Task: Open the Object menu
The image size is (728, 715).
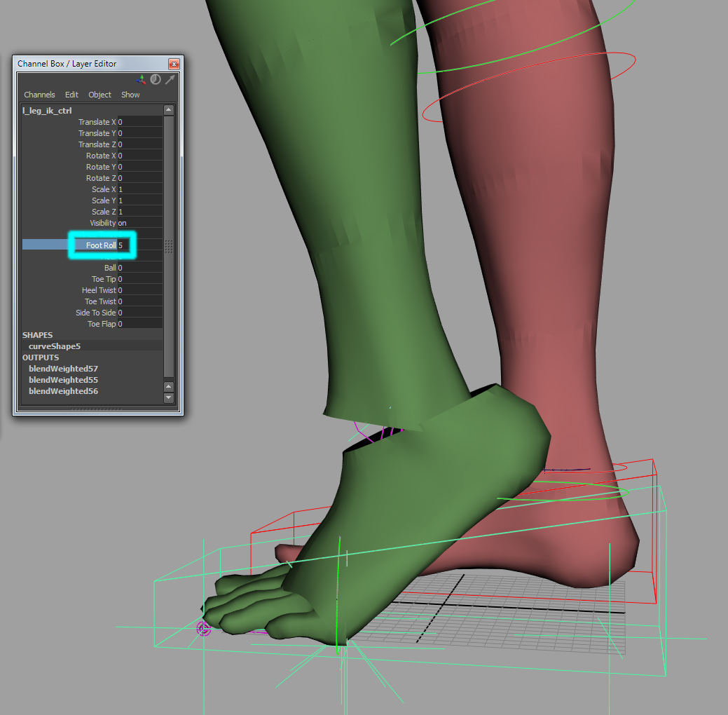Action: pyautogui.click(x=99, y=95)
